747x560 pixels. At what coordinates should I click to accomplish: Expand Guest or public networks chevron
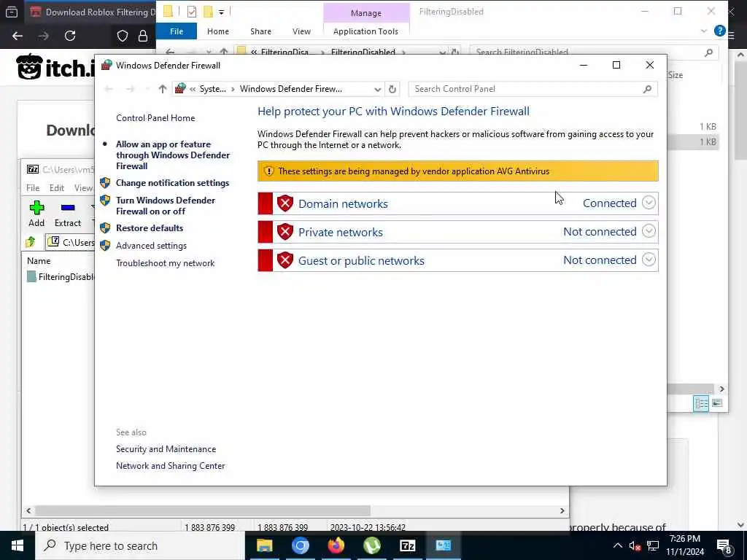pos(649,260)
